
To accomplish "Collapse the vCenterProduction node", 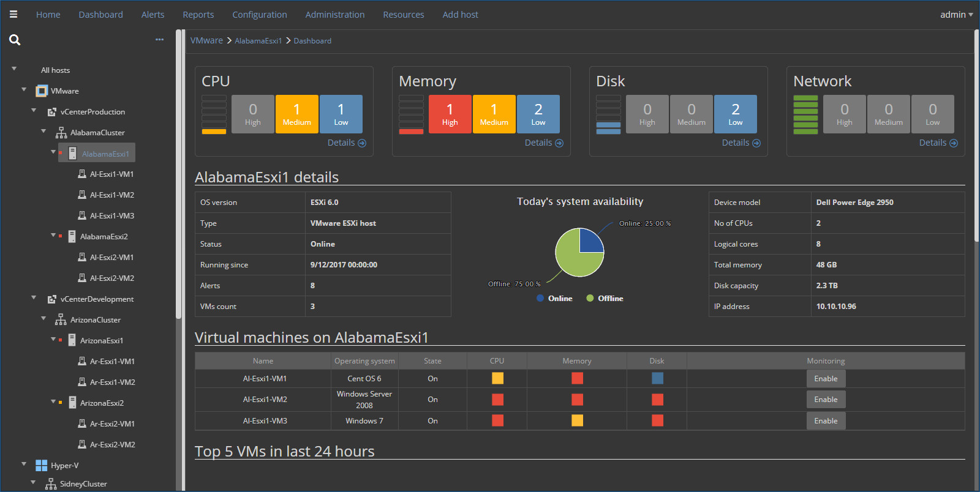I will [34, 110].
